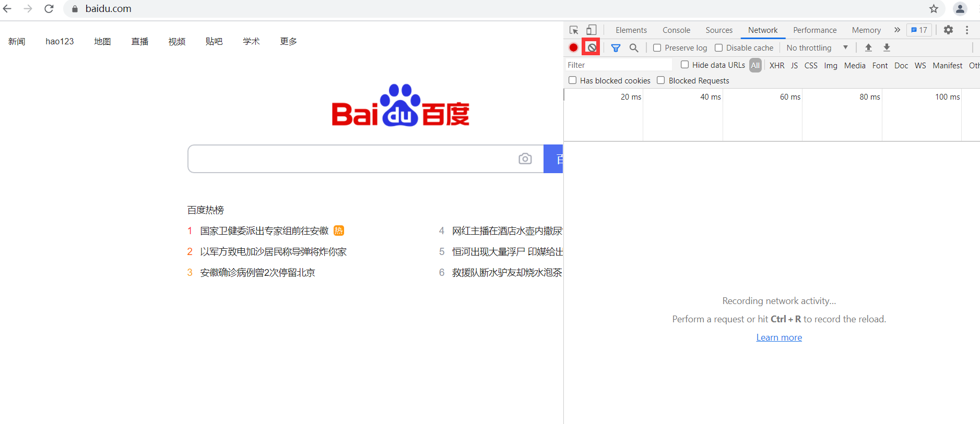Open the hao123 link
This screenshot has height=424, width=980.
[x=60, y=41]
